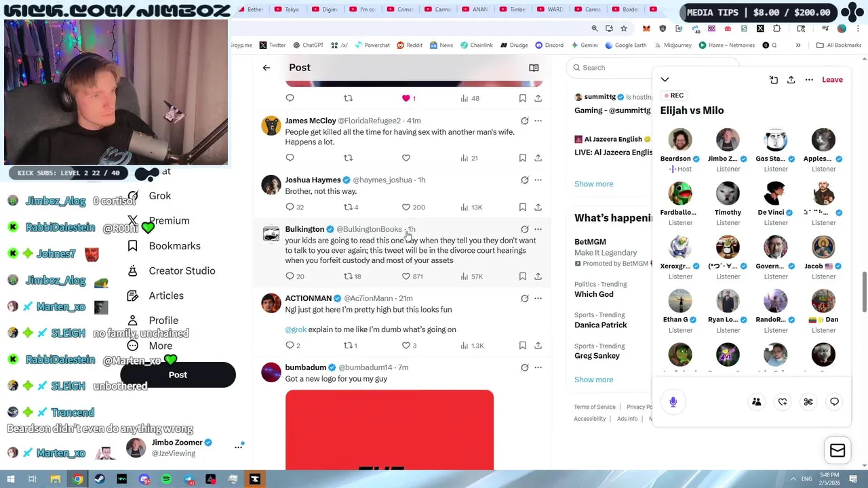This screenshot has height=488, width=868.
Task: Open reader view icon in Post header
Action: [534, 68]
